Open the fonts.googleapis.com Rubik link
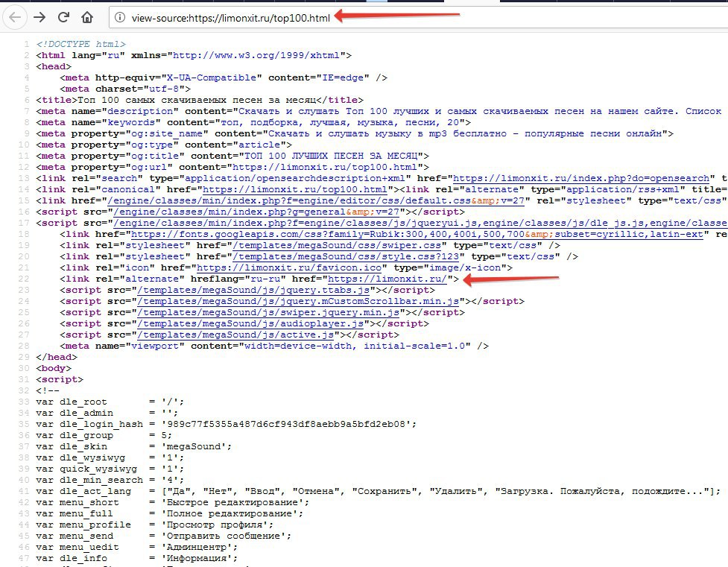The image size is (728, 567). point(417,234)
